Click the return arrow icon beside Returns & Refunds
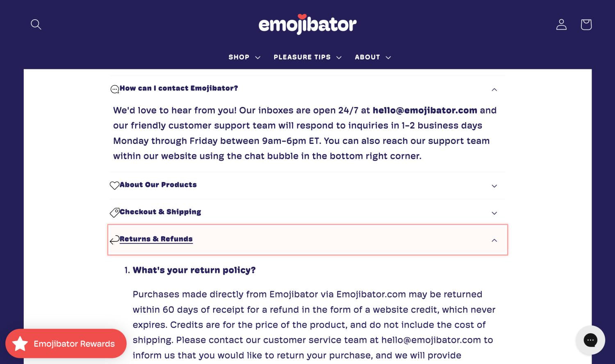The height and width of the screenshot is (364, 615). [x=114, y=239]
